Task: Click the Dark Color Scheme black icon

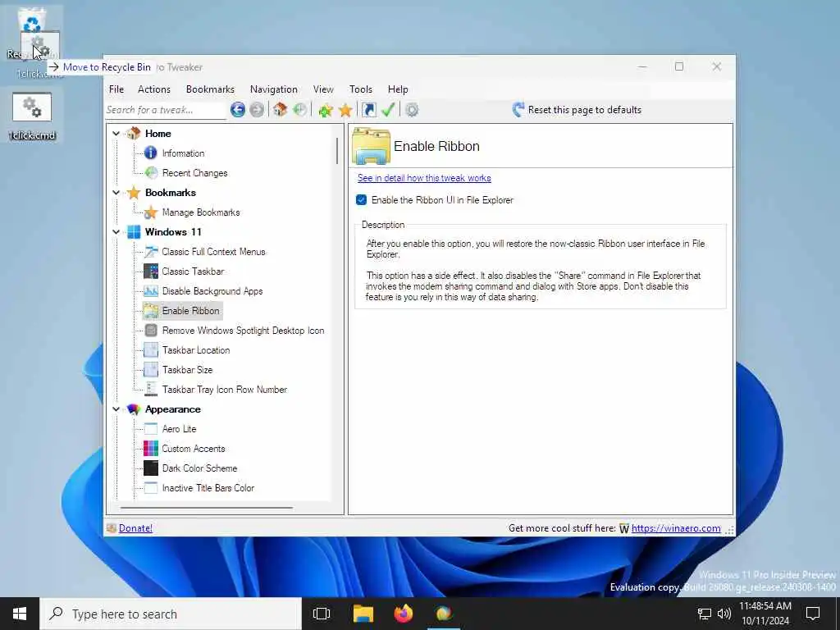Action: tap(151, 468)
